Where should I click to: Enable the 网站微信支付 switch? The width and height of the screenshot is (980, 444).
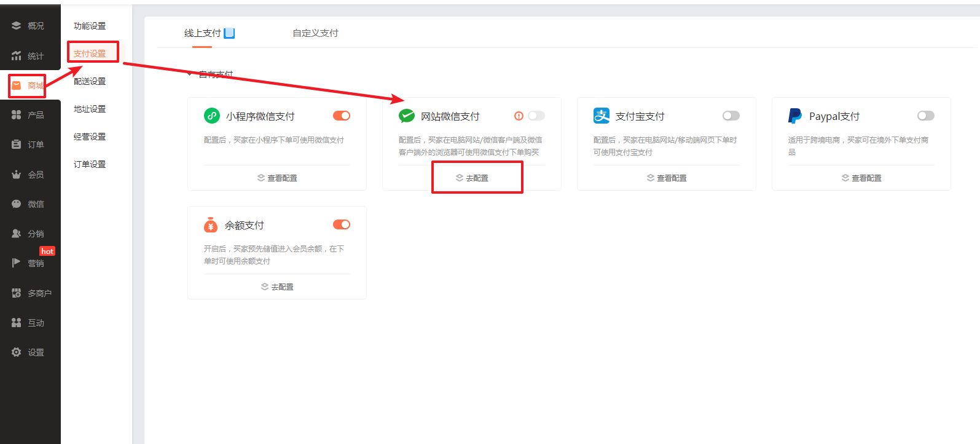click(x=536, y=116)
